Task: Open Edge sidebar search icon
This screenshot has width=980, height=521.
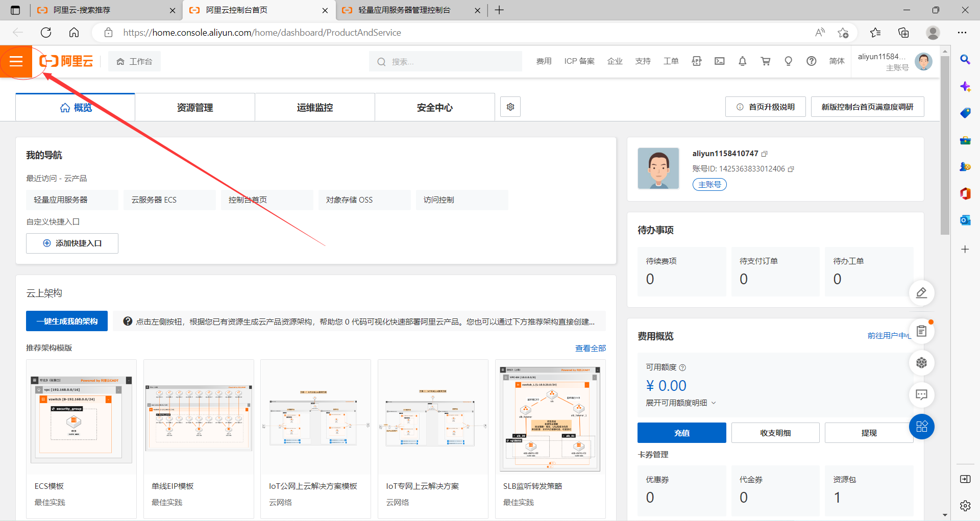Action: 965,60
